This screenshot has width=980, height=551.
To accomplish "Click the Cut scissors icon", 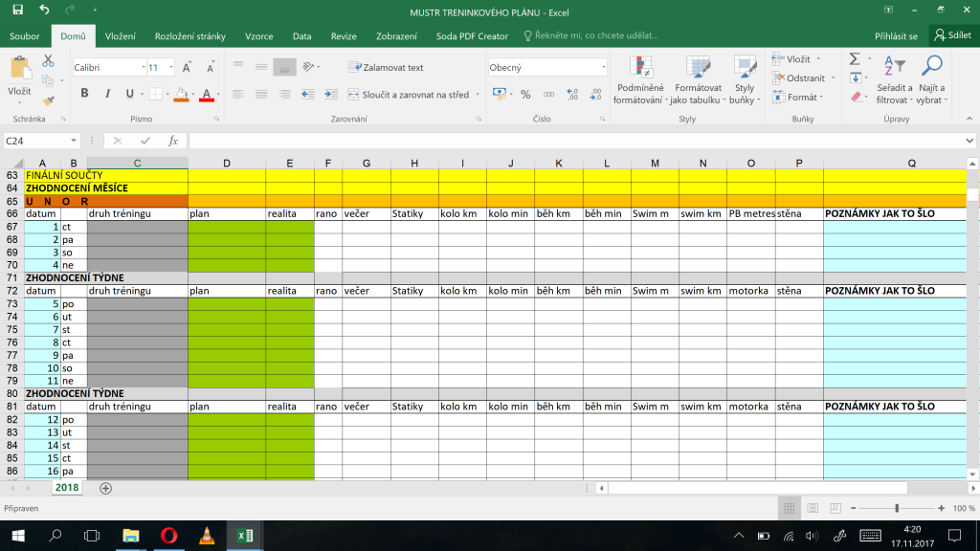I will point(48,60).
